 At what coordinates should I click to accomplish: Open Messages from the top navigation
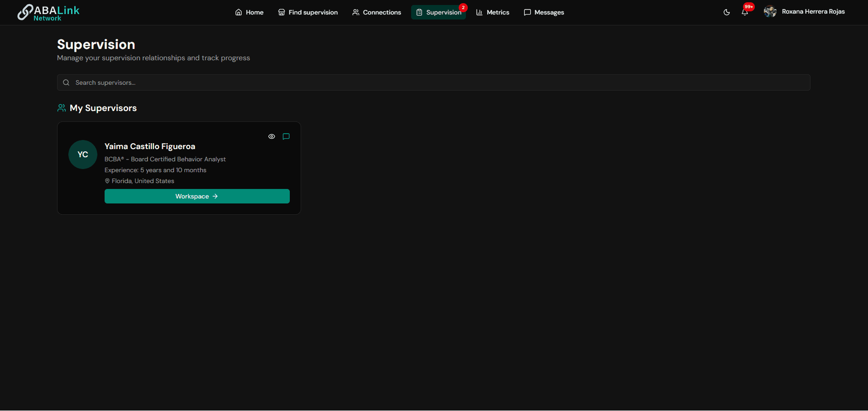[544, 12]
